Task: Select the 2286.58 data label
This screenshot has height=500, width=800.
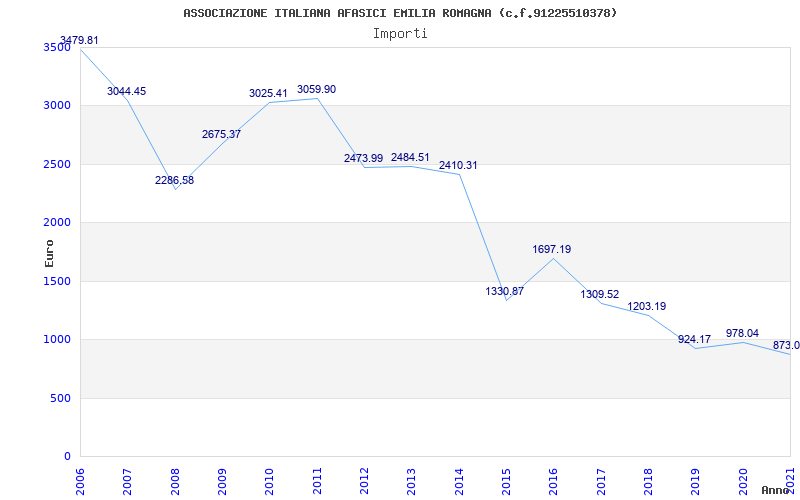Action: click(174, 180)
